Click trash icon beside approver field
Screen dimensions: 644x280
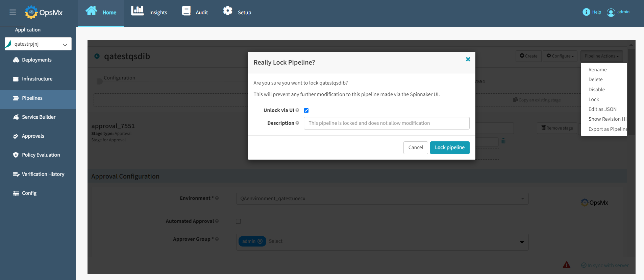[503, 141]
